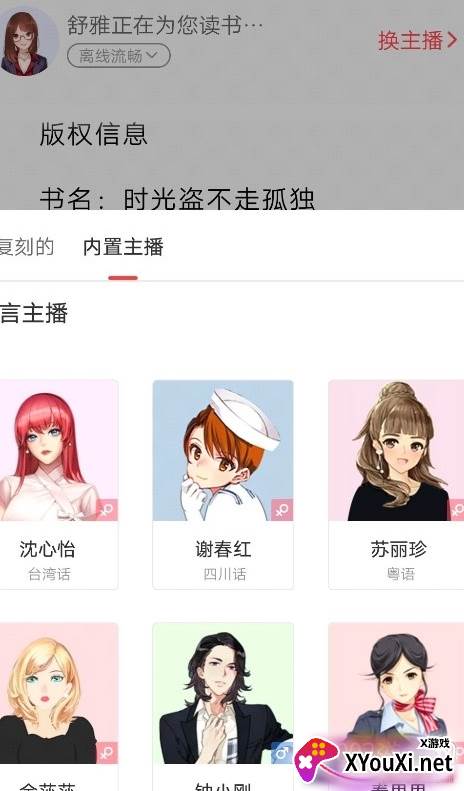The width and height of the screenshot is (464, 791).
Task: Tap the 换主播 switch narrator link
Action: click(410, 40)
